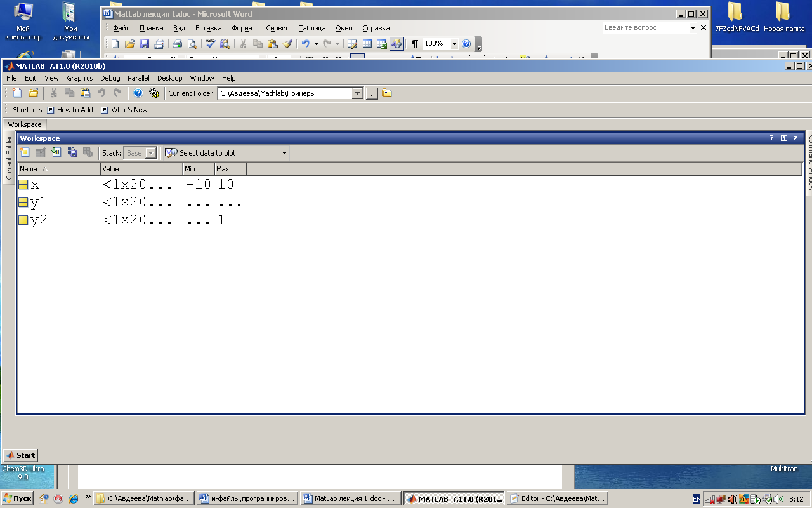Click the Copy icon in MATLAB toolbar

[x=69, y=93]
